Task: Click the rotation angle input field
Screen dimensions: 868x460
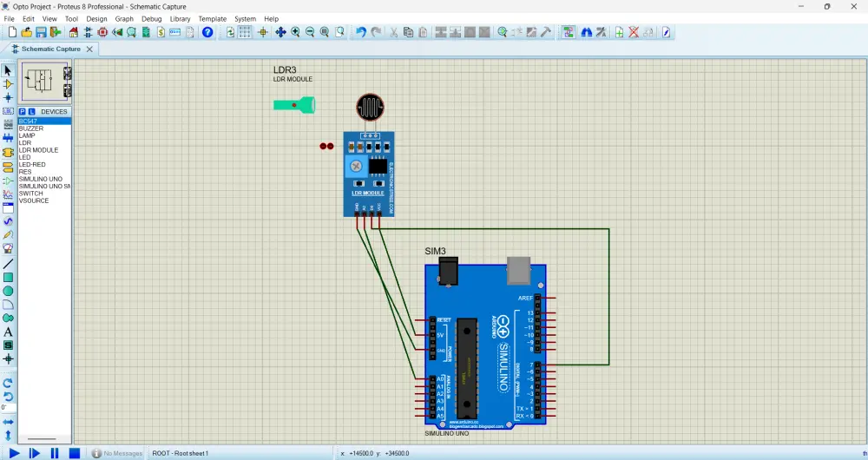Action: [x=9, y=407]
